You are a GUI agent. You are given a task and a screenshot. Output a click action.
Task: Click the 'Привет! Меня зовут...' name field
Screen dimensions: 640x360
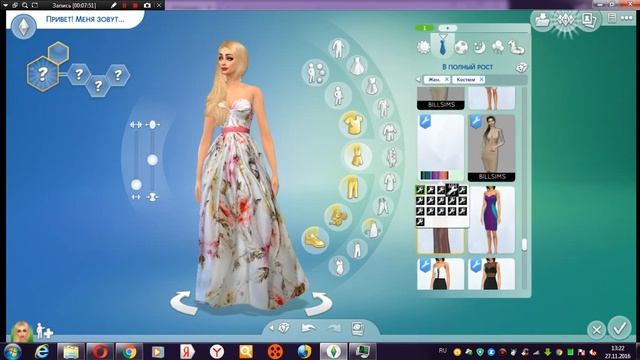click(x=85, y=19)
